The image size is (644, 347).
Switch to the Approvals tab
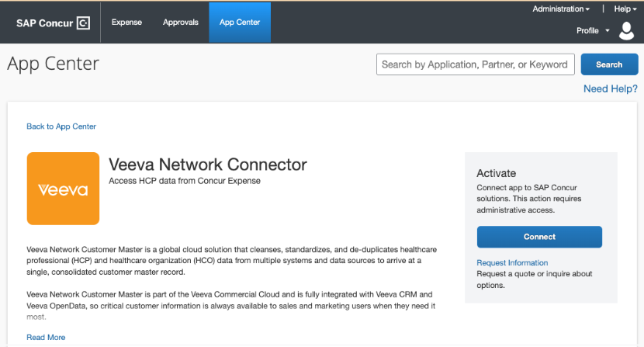181,23
